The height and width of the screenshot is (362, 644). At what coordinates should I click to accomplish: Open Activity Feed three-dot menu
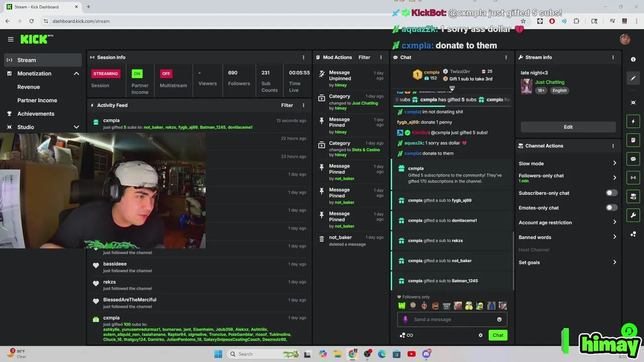point(303,105)
